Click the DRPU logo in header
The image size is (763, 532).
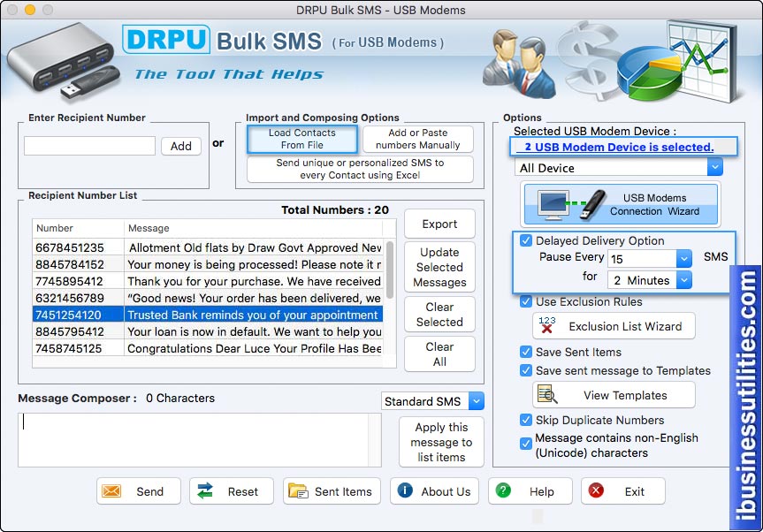pyautogui.click(x=166, y=40)
